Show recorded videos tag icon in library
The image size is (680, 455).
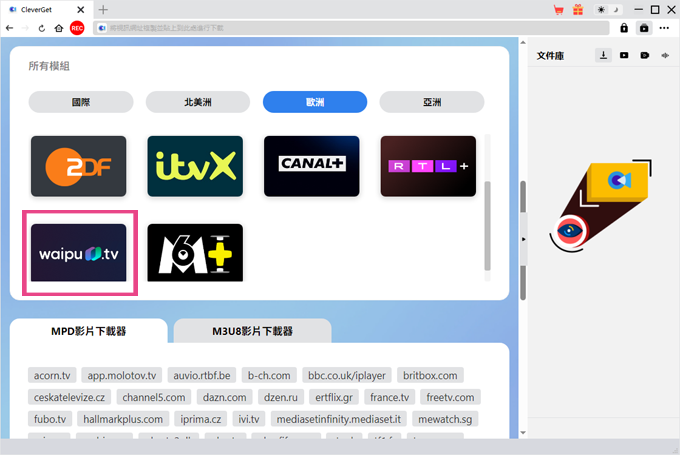pos(645,55)
